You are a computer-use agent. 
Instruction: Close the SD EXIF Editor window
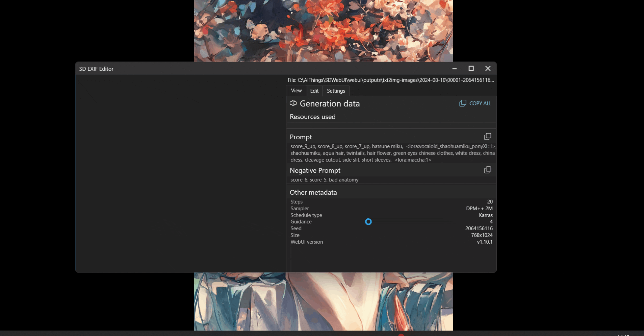488,69
